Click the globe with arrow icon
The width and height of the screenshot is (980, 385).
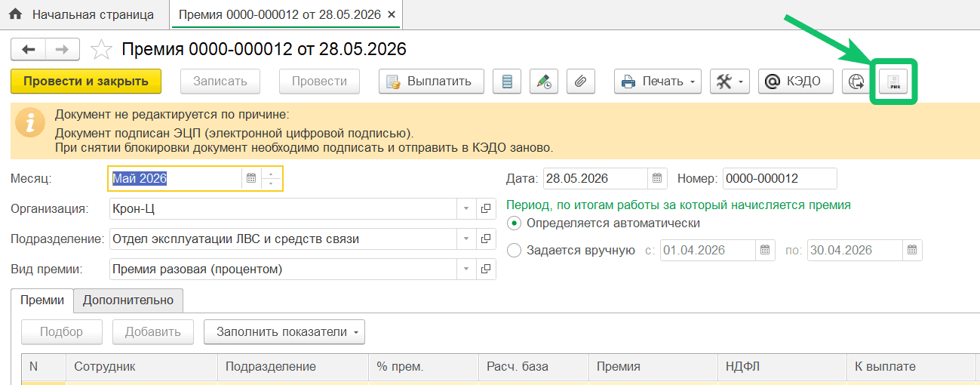[x=856, y=82]
